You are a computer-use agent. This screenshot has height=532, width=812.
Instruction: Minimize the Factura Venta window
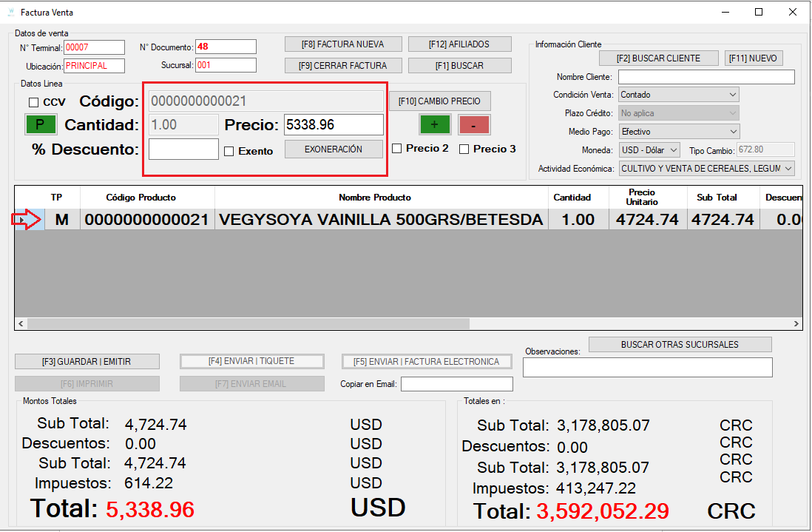click(725, 12)
